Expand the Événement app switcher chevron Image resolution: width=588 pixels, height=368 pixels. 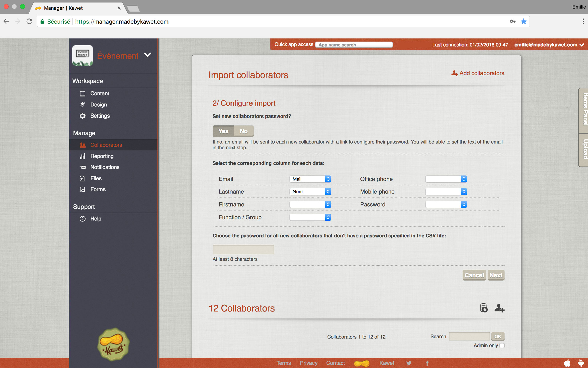coord(148,55)
